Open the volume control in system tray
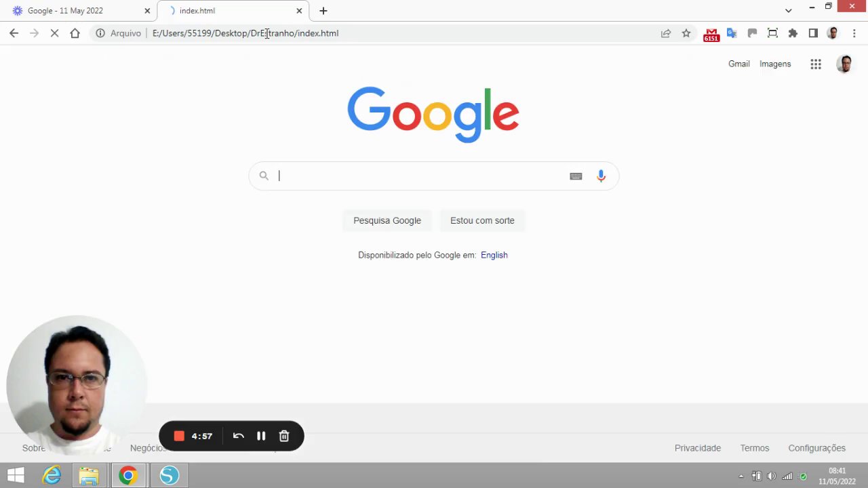Image resolution: width=868 pixels, height=488 pixels. tap(772, 476)
